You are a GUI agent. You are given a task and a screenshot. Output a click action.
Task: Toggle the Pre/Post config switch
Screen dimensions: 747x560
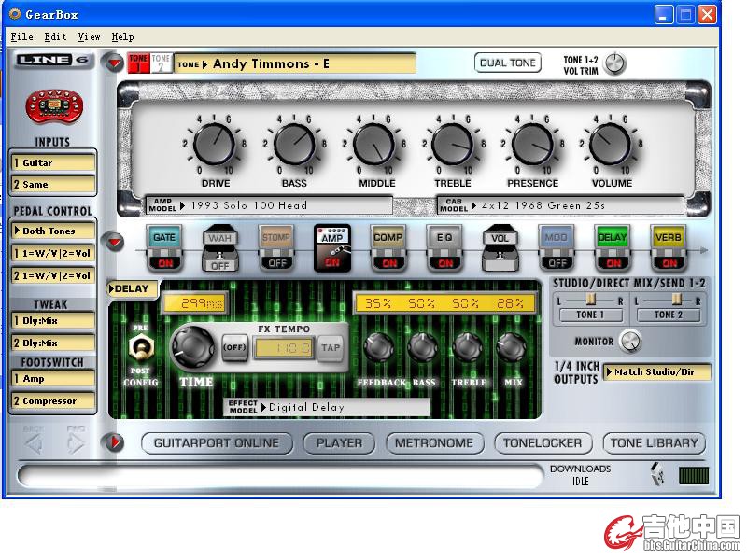point(140,349)
